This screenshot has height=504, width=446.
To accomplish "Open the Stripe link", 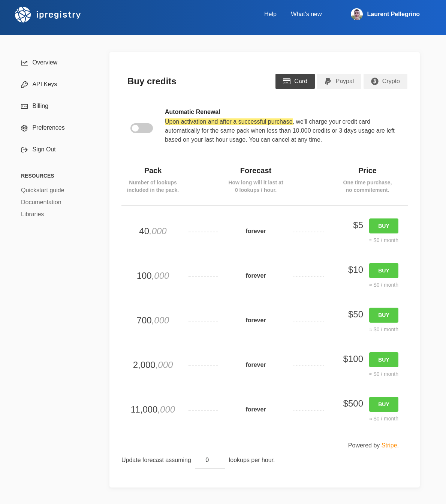I will point(389,445).
